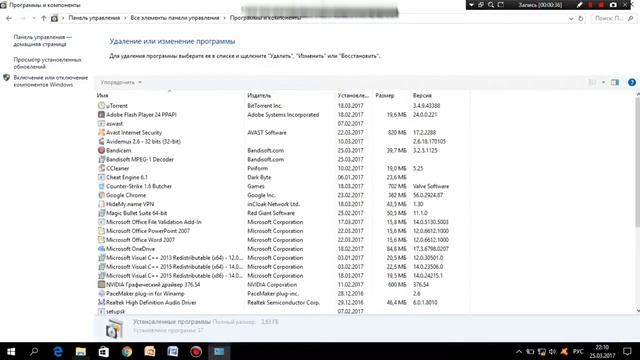
Task: Open recent locations dropdown near navigation arrows
Action: pos(34,18)
